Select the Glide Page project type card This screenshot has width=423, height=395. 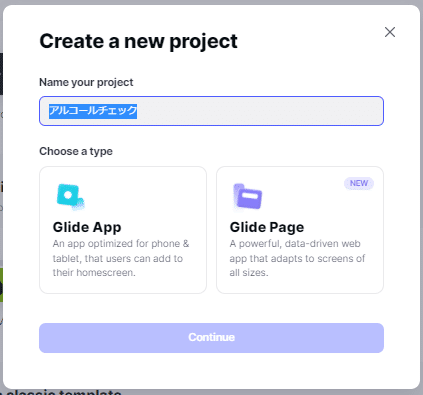pyautogui.click(x=300, y=230)
